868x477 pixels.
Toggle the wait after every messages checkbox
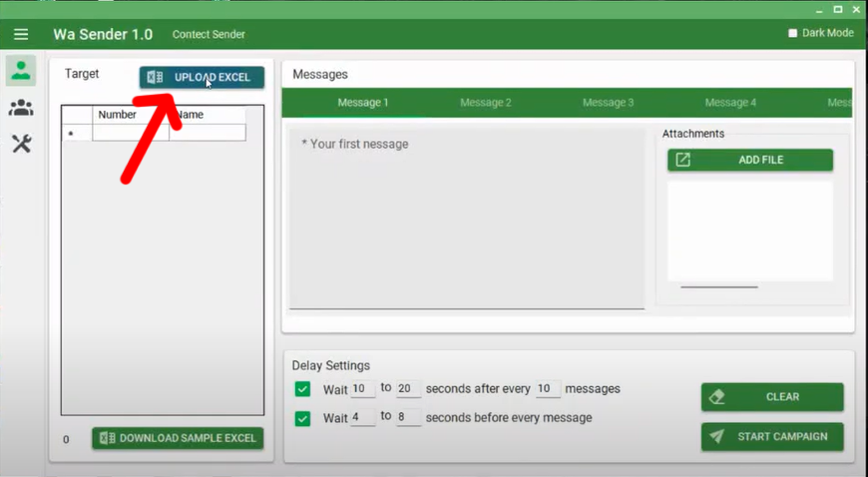[x=303, y=389]
